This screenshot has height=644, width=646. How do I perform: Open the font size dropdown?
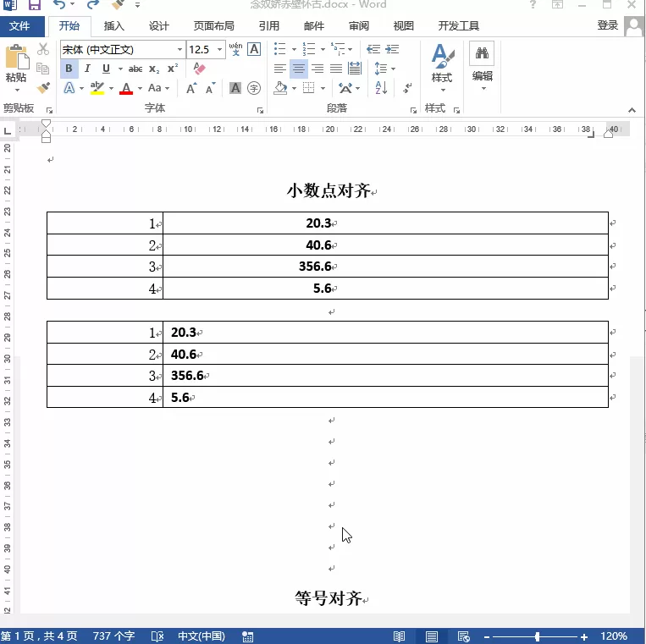click(x=219, y=49)
